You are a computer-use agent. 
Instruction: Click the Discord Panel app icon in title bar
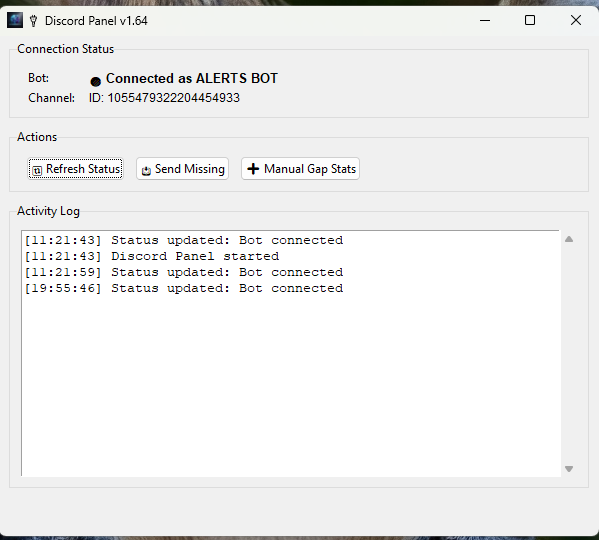15,20
